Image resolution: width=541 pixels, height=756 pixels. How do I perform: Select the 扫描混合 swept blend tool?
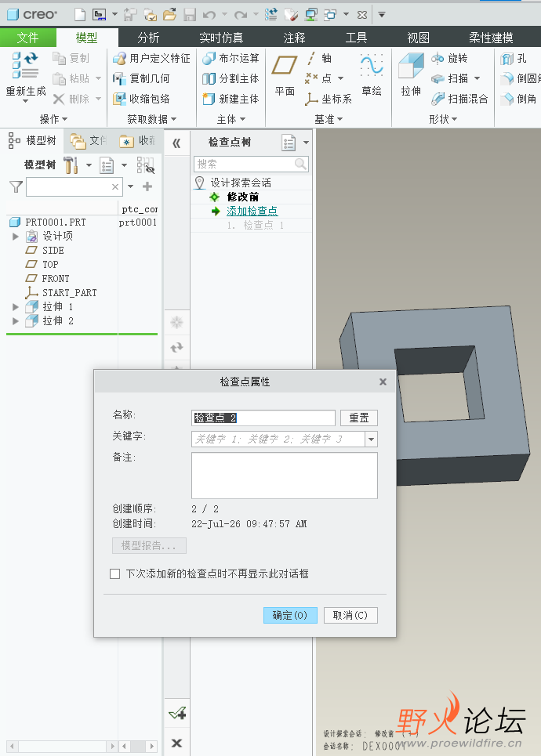click(459, 99)
